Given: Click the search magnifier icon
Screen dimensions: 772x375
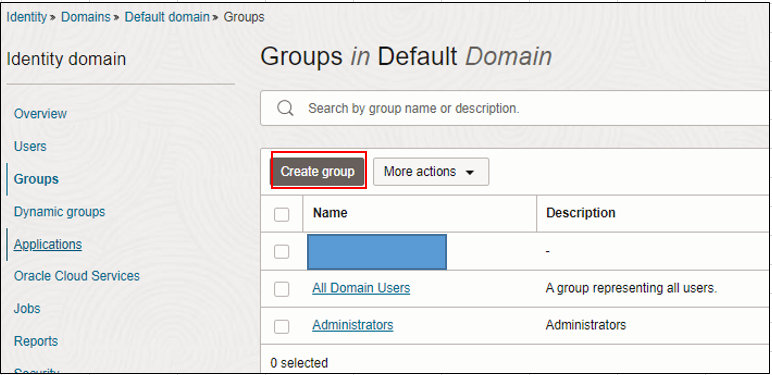Looking at the screenshot, I should click(285, 108).
